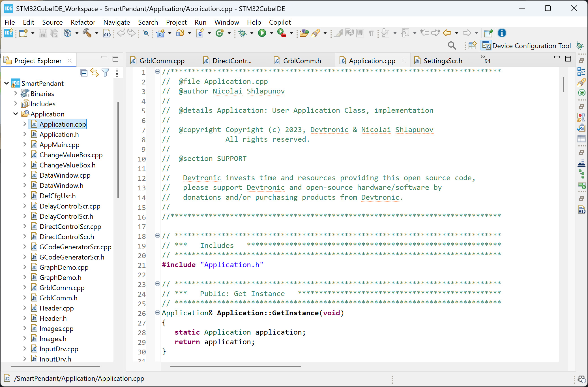
Task: Click the binary 010 toolbar icon
Action: [x=107, y=33]
